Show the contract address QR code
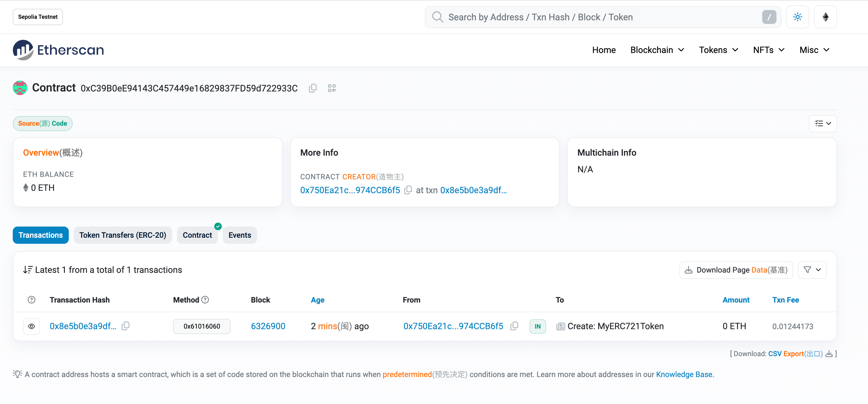Screen dimensions: 868x404 [332, 88]
